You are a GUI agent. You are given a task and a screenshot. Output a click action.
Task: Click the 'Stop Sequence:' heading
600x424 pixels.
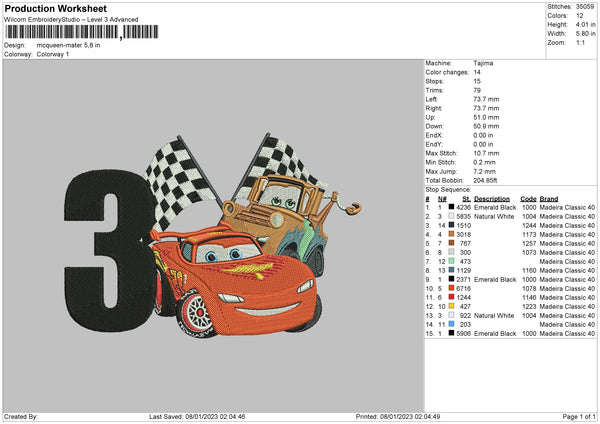click(x=448, y=190)
